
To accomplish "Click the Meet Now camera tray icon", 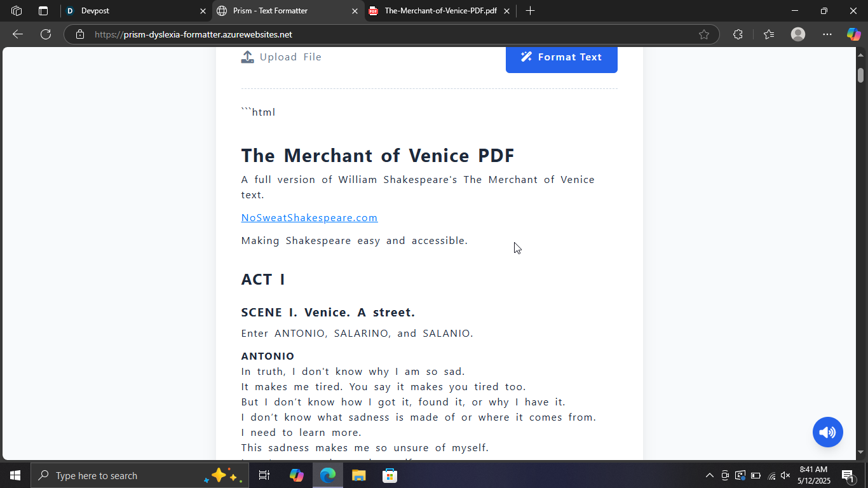I will (725, 475).
